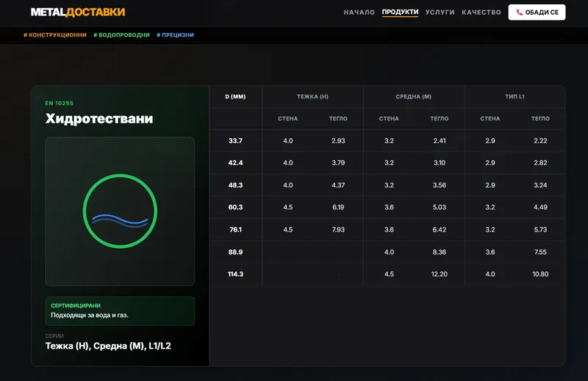Click the METALДОСТАВКИ logo
The image size is (588, 381).
tap(78, 12)
